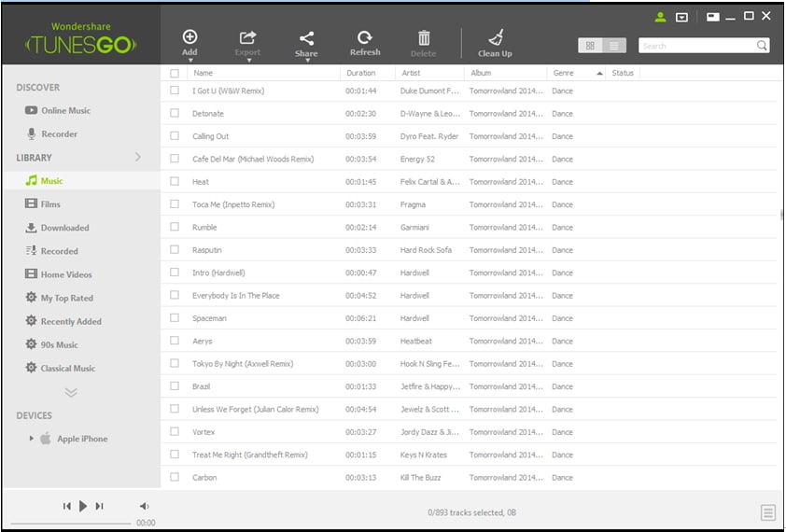Image resolution: width=786 pixels, height=532 pixels.
Task: Select the Spaceman track name
Action: [x=209, y=318]
